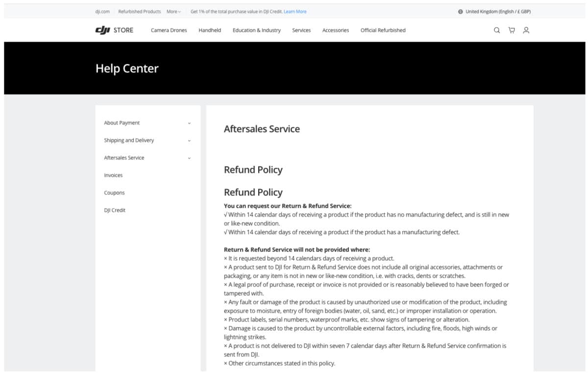Select Invoices in help sidebar
The height and width of the screenshot is (374, 588).
[113, 175]
